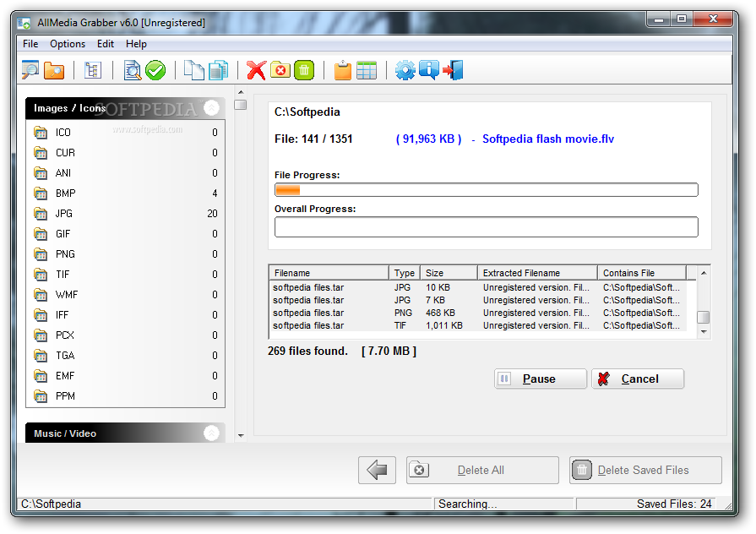
Task: Click the Delete All button
Action: (x=482, y=470)
